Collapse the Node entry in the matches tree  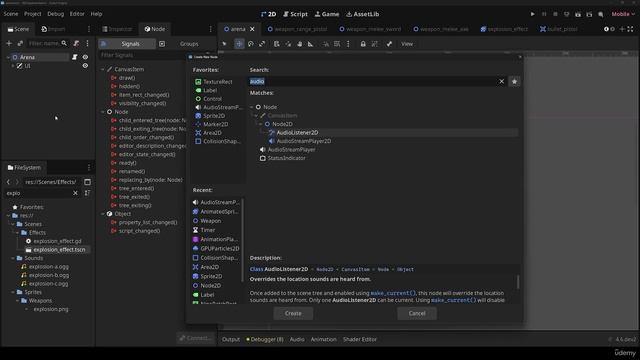[252, 107]
